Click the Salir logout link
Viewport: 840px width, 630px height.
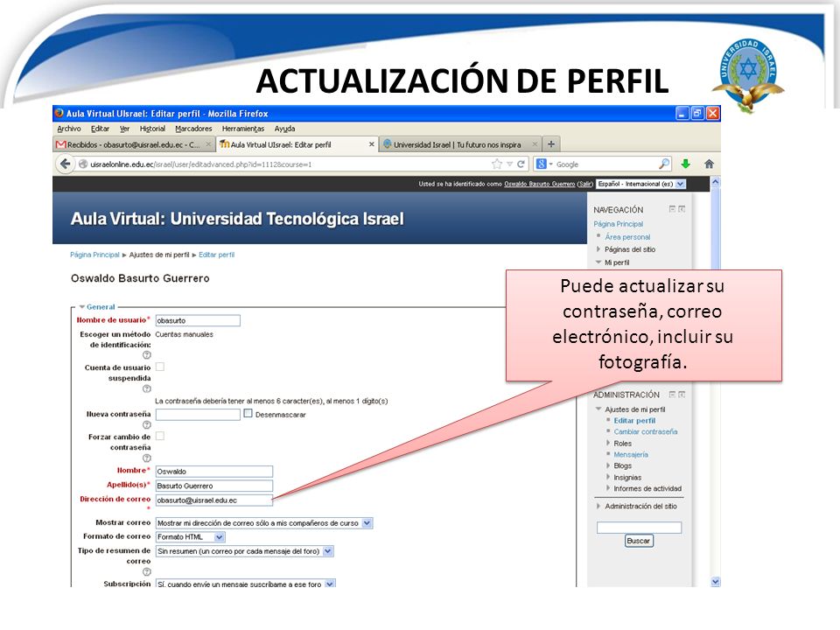[585, 184]
